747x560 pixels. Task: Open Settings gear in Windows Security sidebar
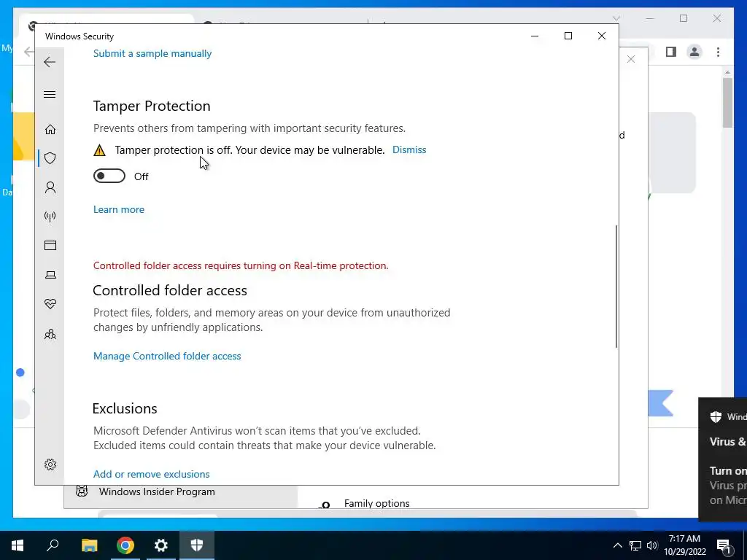click(50, 464)
